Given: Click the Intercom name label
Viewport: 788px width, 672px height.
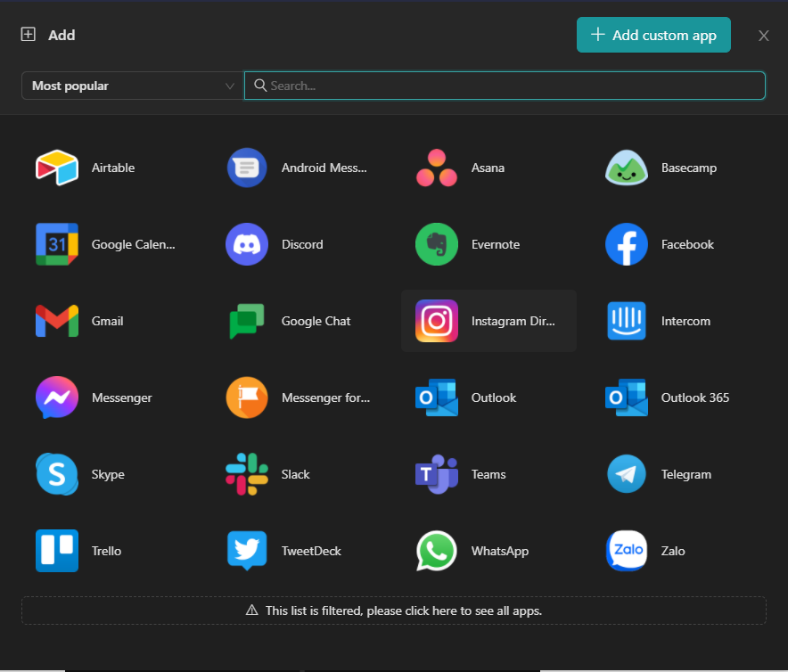Looking at the screenshot, I should click(x=685, y=321).
